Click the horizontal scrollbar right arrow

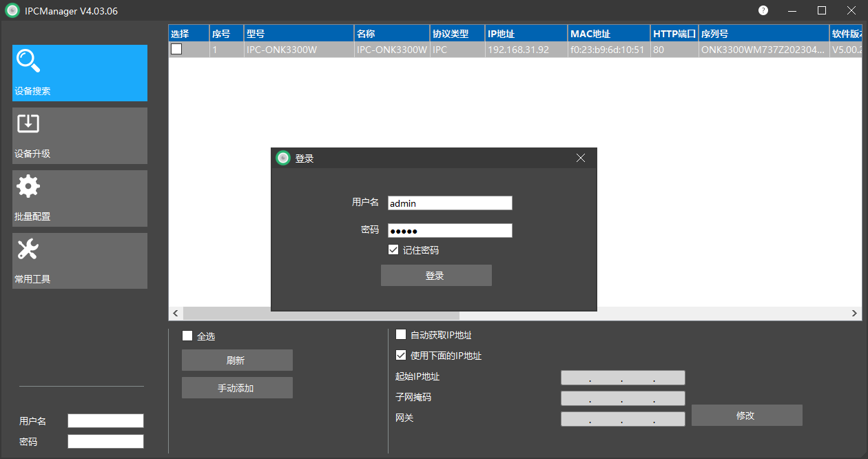(854, 314)
